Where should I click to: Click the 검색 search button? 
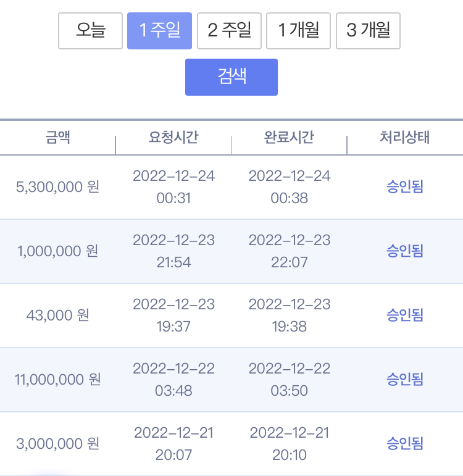click(231, 77)
